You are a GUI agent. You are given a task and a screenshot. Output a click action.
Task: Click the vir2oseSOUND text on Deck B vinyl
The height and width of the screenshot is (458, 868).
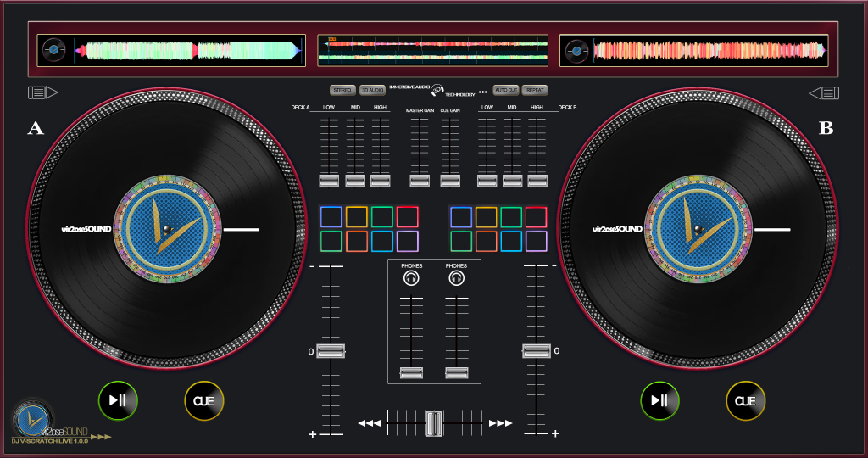pos(617,229)
